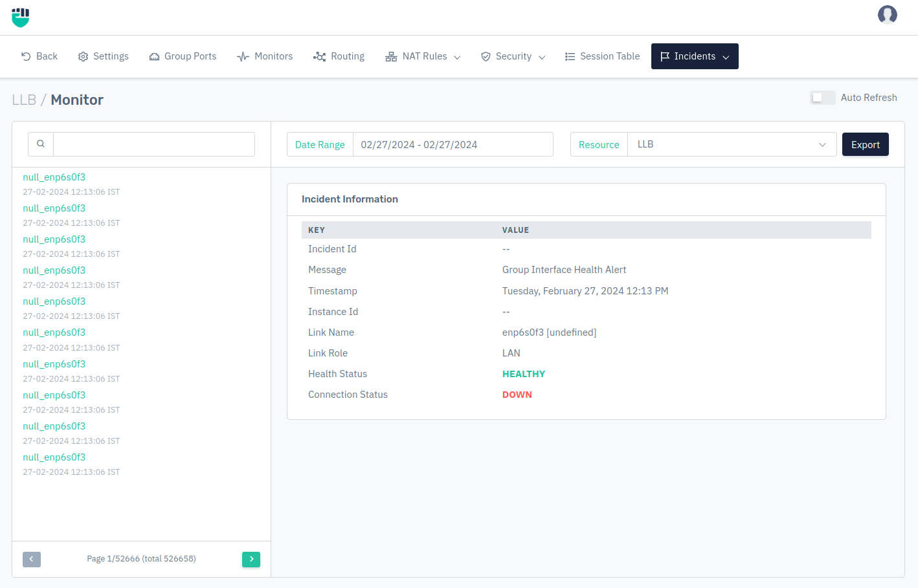Screen dimensions: 918x588
Task: Expand the NAT Rules dropdown chevron
Action: click(457, 58)
